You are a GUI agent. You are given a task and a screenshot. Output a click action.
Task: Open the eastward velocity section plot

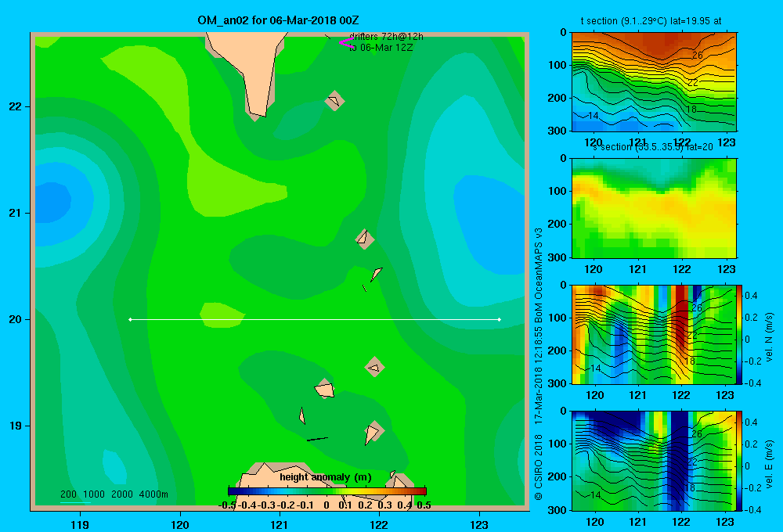pos(654,461)
